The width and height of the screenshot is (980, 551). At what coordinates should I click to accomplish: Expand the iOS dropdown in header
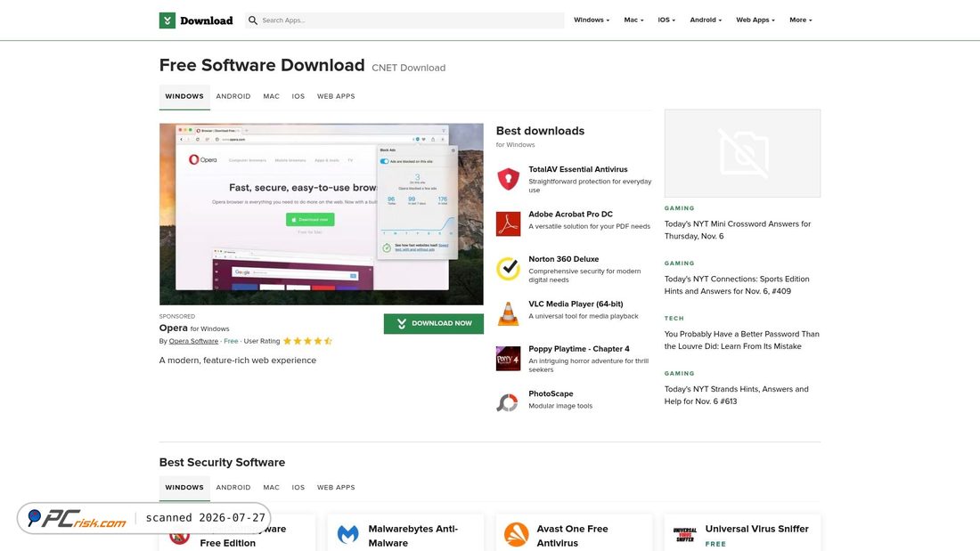(666, 20)
